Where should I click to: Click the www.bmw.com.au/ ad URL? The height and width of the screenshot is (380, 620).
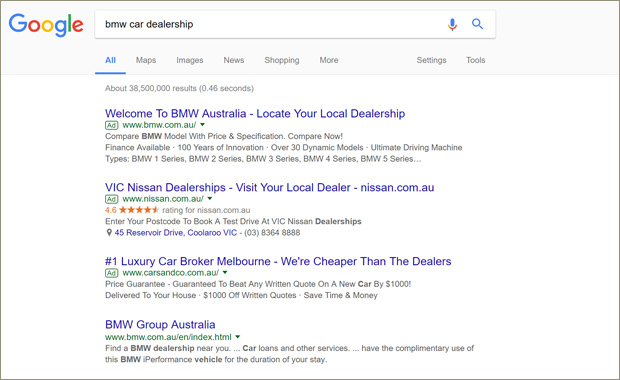pos(159,125)
